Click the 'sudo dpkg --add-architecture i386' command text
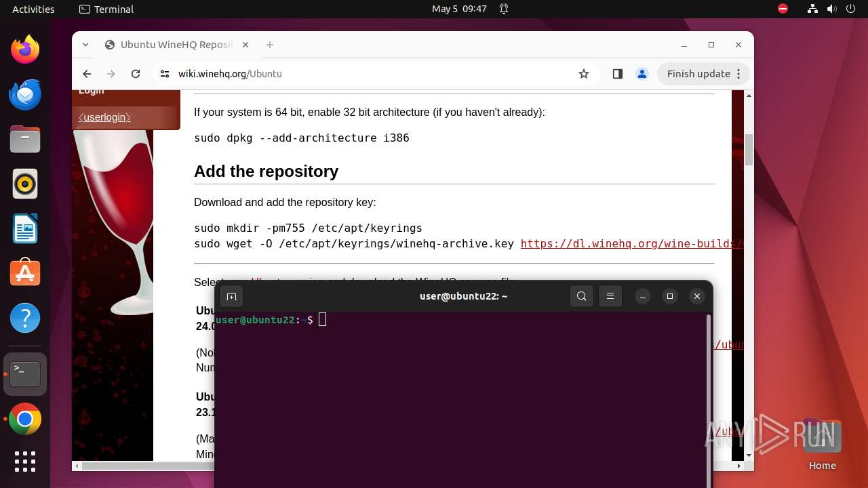 click(x=302, y=138)
